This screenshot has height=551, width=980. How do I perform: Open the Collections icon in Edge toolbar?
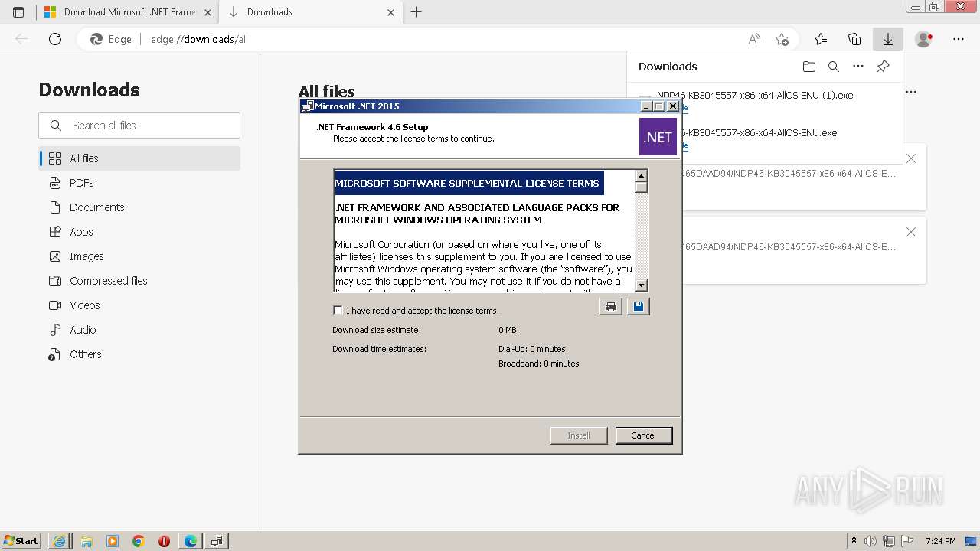tap(854, 39)
